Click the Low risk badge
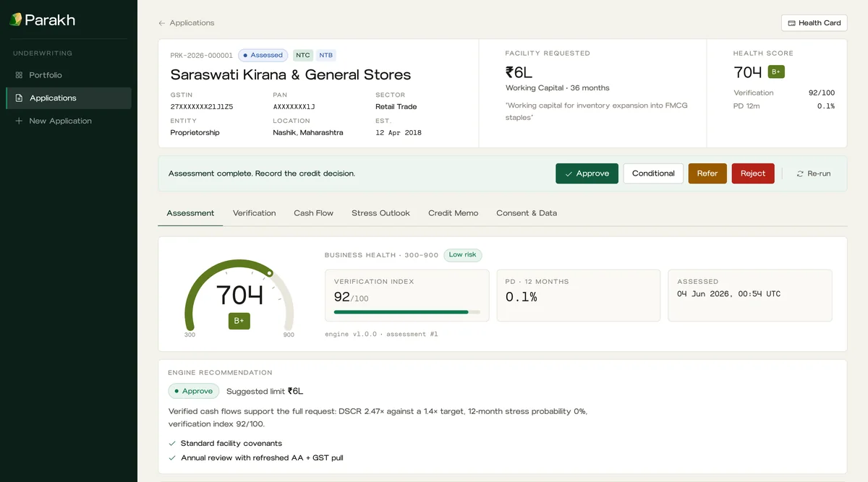The height and width of the screenshot is (482, 868). coord(463,255)
